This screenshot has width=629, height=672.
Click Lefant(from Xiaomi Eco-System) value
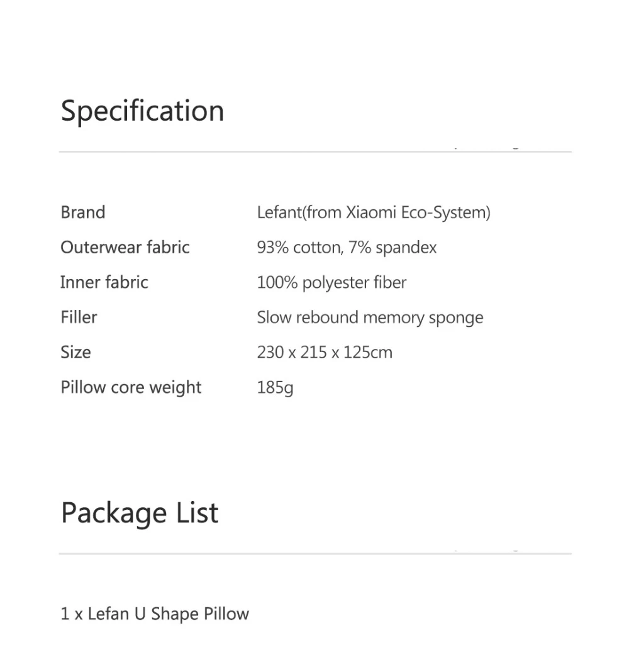click(374, 212)
